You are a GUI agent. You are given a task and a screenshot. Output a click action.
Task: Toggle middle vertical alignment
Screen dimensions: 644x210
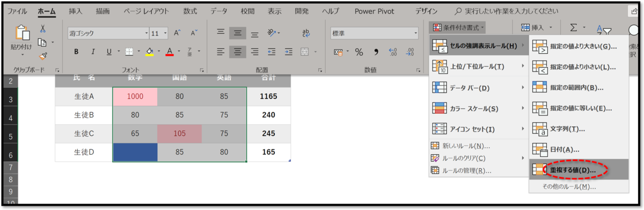pyautogui.click(x=238, y=33)
